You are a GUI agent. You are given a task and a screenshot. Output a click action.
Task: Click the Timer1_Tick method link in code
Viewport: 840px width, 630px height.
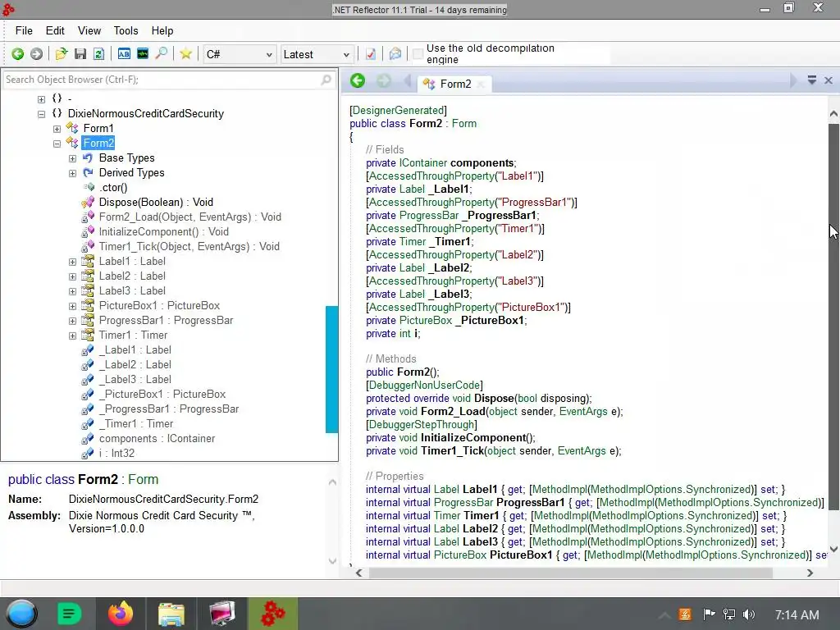452,450
